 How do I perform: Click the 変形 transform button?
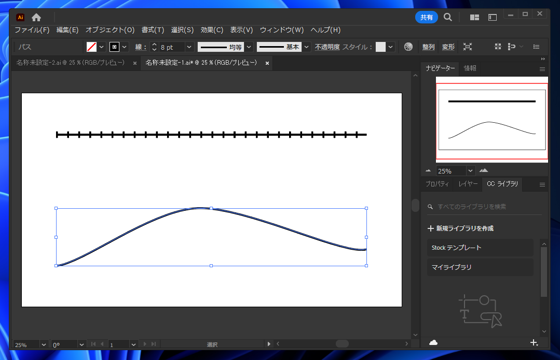coord(448,47)
